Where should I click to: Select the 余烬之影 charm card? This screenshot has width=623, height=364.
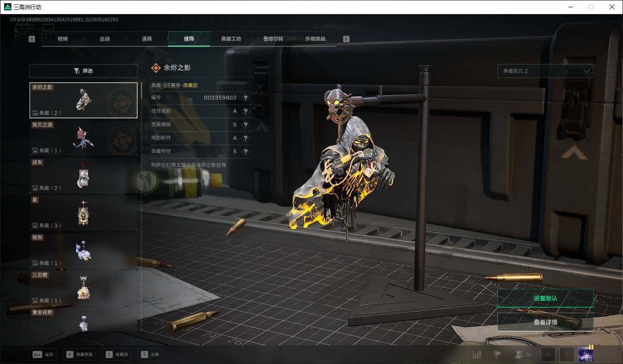click(83, 100)
